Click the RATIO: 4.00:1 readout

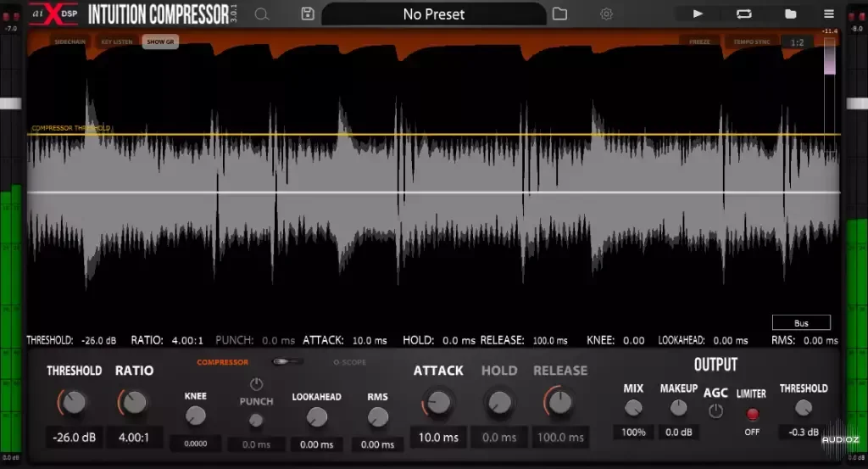(167, 341)
